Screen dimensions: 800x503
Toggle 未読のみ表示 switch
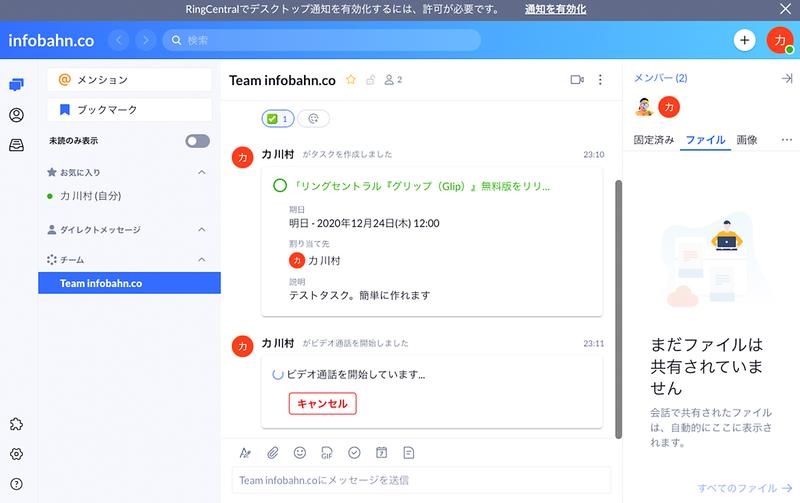[197, 141]
